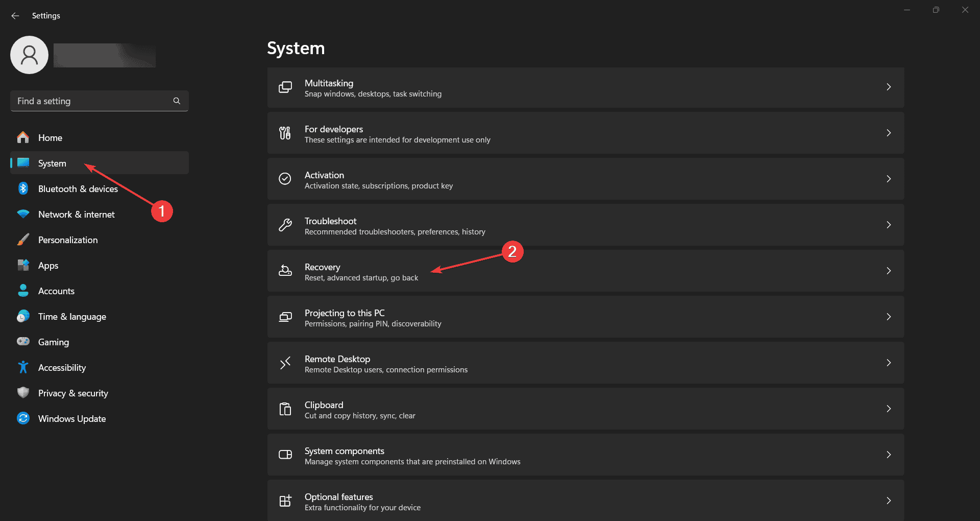Click the Clipboard icon
Screen dimensions: 980x521
(285, 409)
